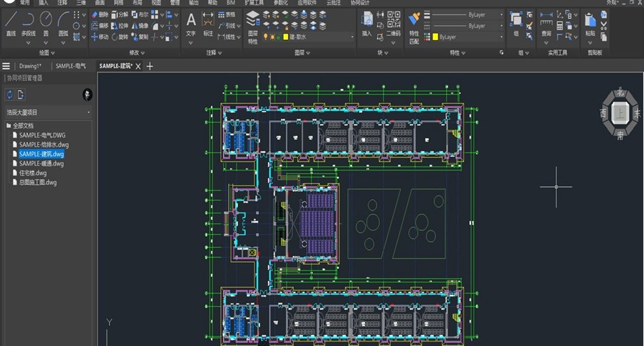This screenshot has width=644, height=346.
Task: Open the 插入 ribbon tab
Action: click(x=43, y=3)
